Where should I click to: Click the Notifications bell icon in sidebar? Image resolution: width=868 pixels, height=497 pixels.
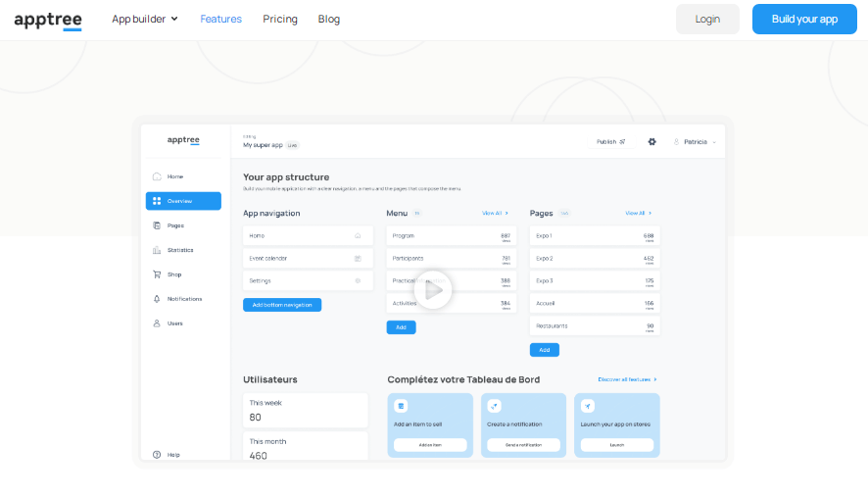point(157,299)
